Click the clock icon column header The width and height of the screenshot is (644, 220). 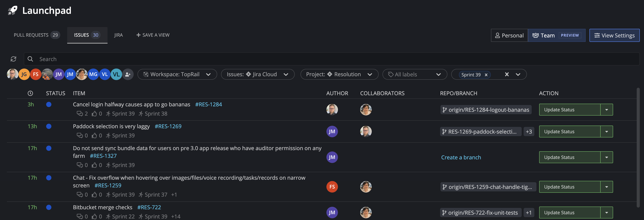(x=30, y=93)
